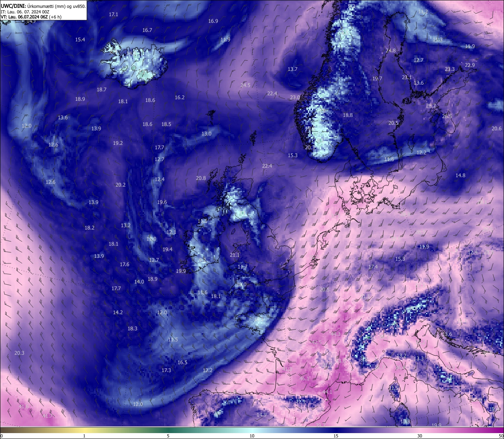This screenshot has width=504, height=439.
Task: Click the 13.7 value off Norway
Action: tap(292, 69)
